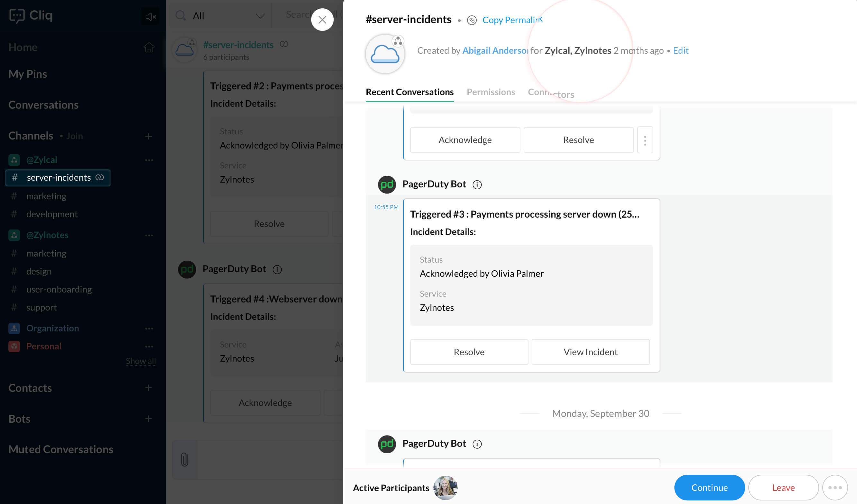Click the active participant's avatar photo
The width and height of the screenshot is (857, 504).
tap(445, 487)
